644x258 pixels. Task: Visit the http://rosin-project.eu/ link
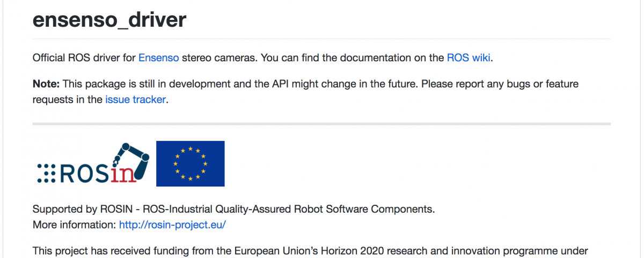click(172, 225)
